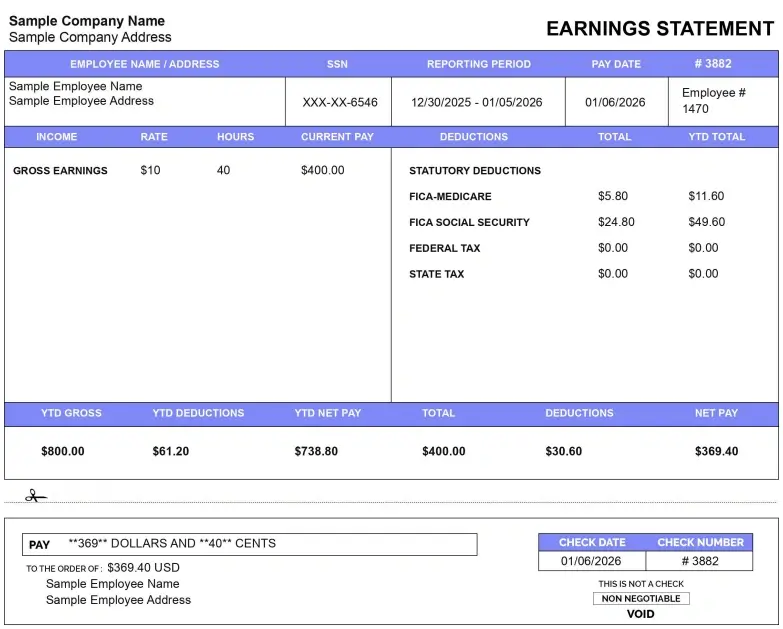Click the SSN column header
This screenshot has width=783, height=629.
pos(337,64)
